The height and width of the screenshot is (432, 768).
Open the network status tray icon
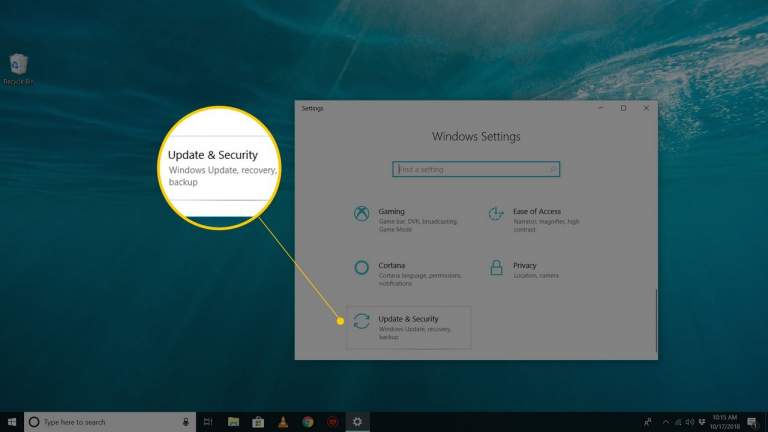coord(678,422)
